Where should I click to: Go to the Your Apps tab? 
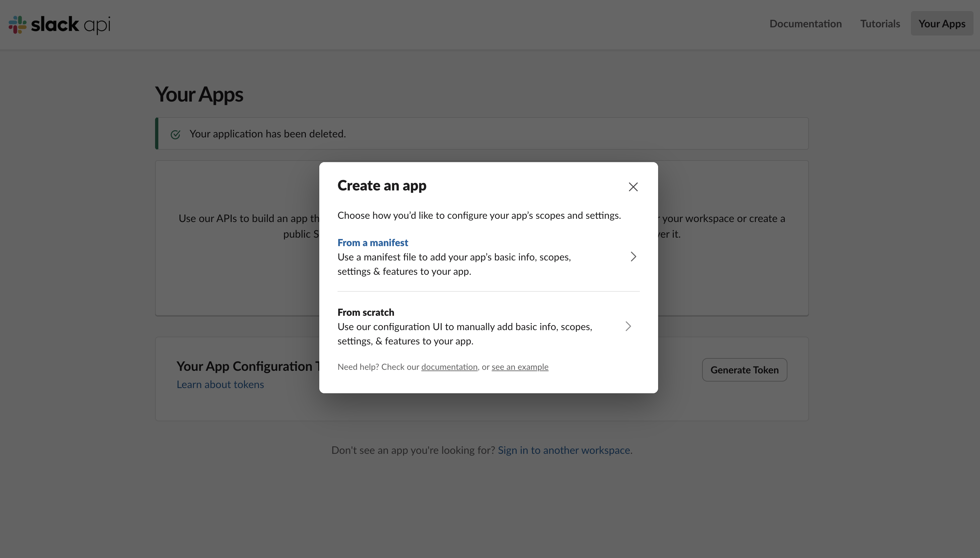(941, 24)
